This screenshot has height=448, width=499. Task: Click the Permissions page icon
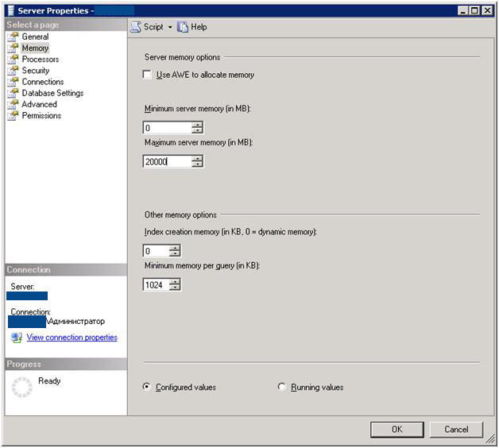click(x=13, y=115)
